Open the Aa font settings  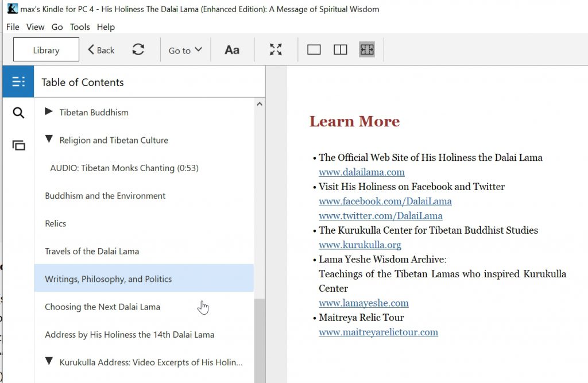[232, 50]
